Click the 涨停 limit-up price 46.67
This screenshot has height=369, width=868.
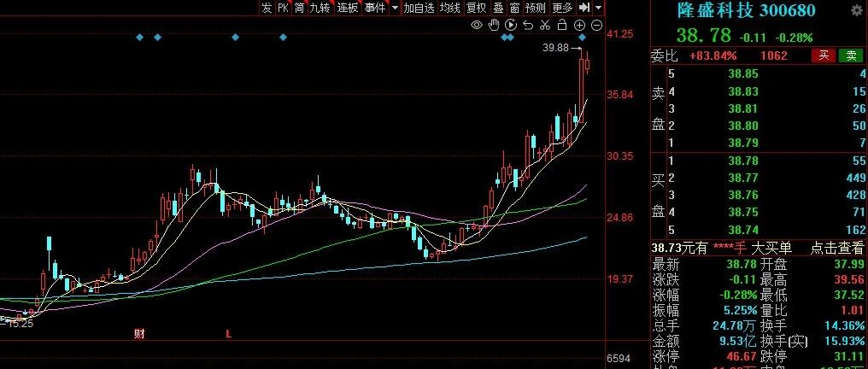(x=743, y=355)
